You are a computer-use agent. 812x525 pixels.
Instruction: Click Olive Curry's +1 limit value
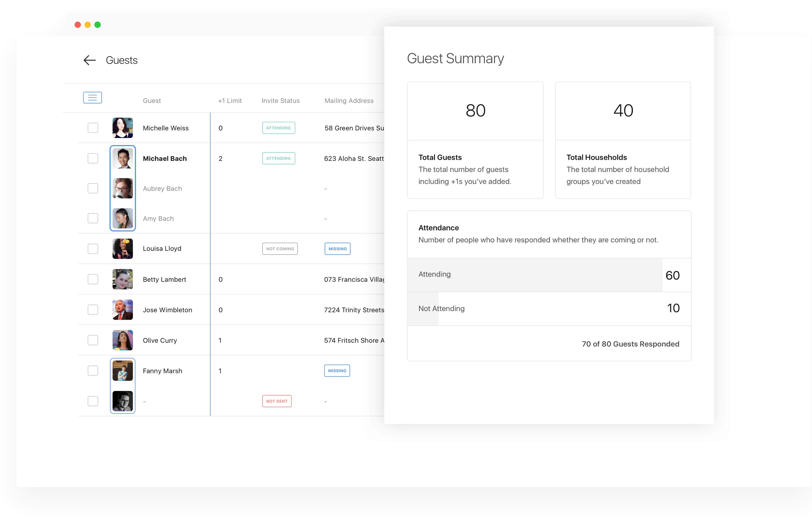pyautogui.click(x=220, y=340)
